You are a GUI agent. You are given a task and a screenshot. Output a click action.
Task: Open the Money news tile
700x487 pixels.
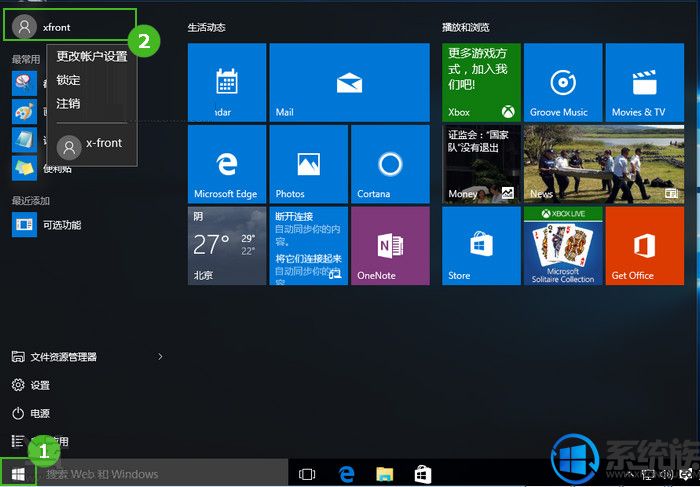pos(481,164)
